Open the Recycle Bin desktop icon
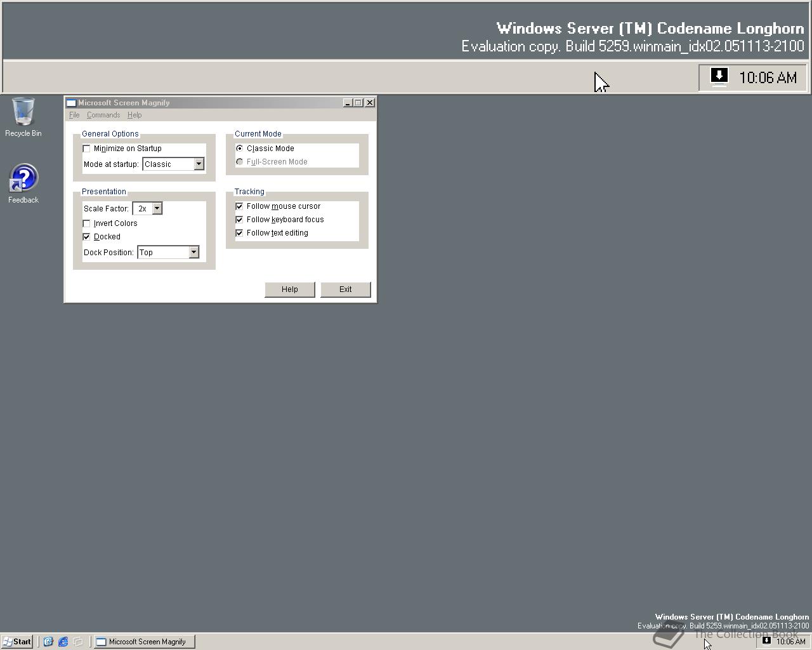The width and height of the screenshot is (812, 650). [23, 117]
